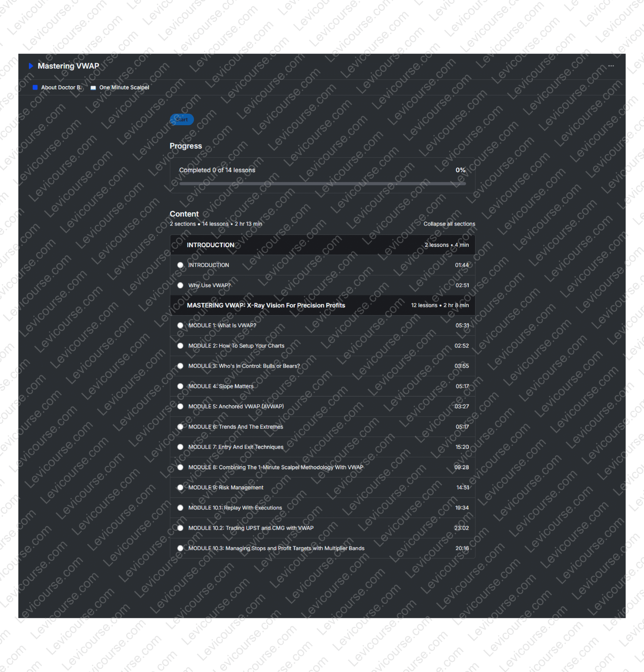Mark the INTRODUCTION lesson complete circle
This screenshot has height=672, width=644.
pyautogui.click(x=180, y=265)
